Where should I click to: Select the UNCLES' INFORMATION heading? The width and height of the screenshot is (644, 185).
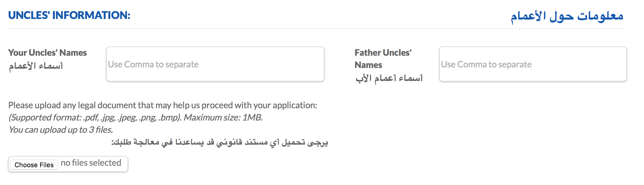point(69,15)
